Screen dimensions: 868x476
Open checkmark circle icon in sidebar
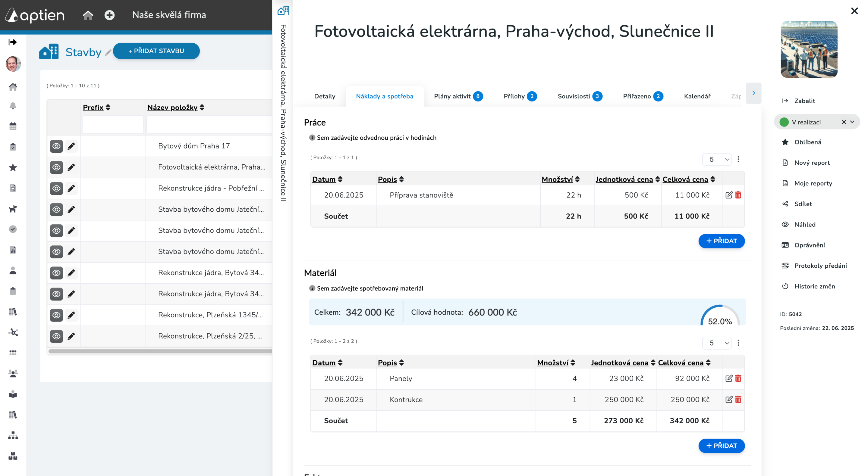pyautogui.click(x=13, y=229)
